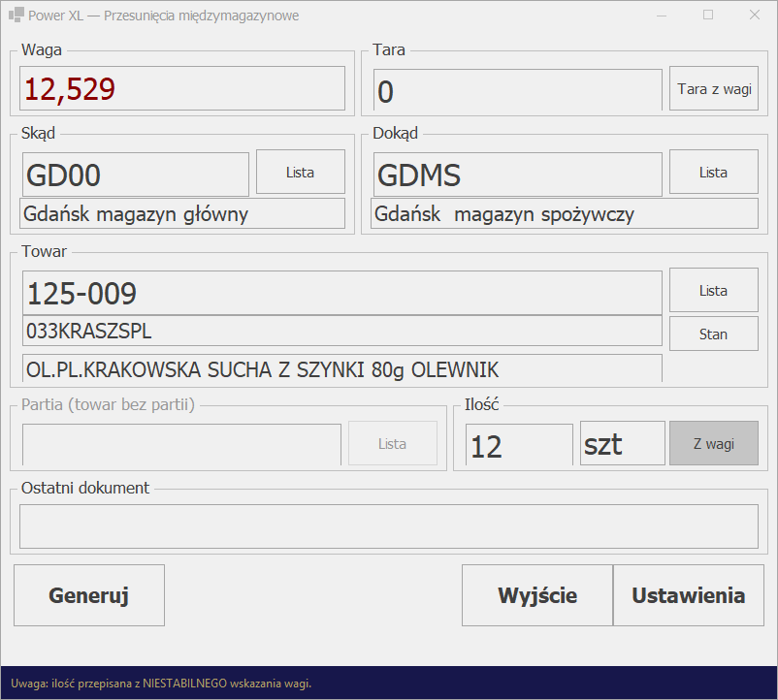778x700 pixels.
Task: Open Ustawienia settings
Action: pyautogui.click(x=689, y=595)
